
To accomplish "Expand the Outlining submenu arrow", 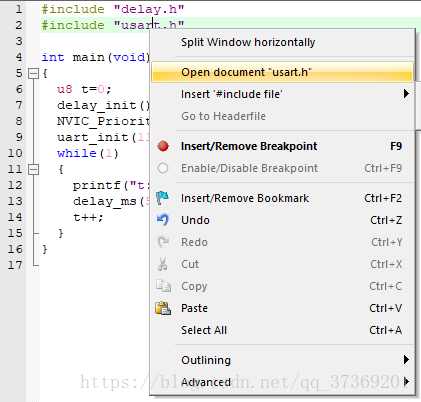I will point(406,360).
